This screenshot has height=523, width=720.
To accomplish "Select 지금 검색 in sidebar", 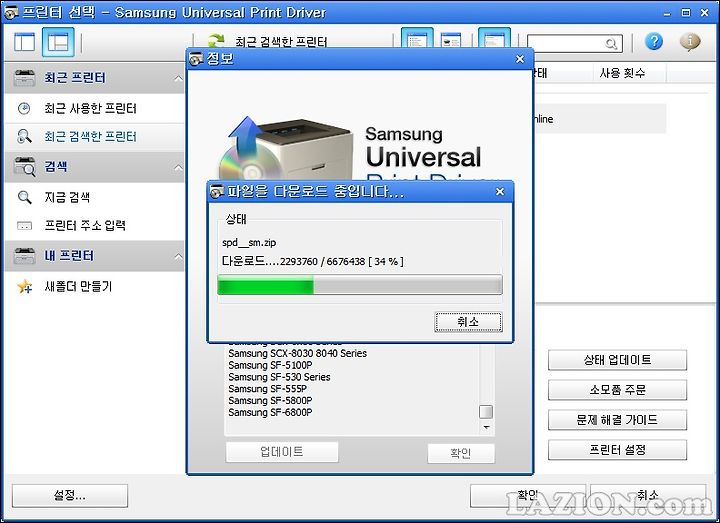I will click(x=94, y=197).
